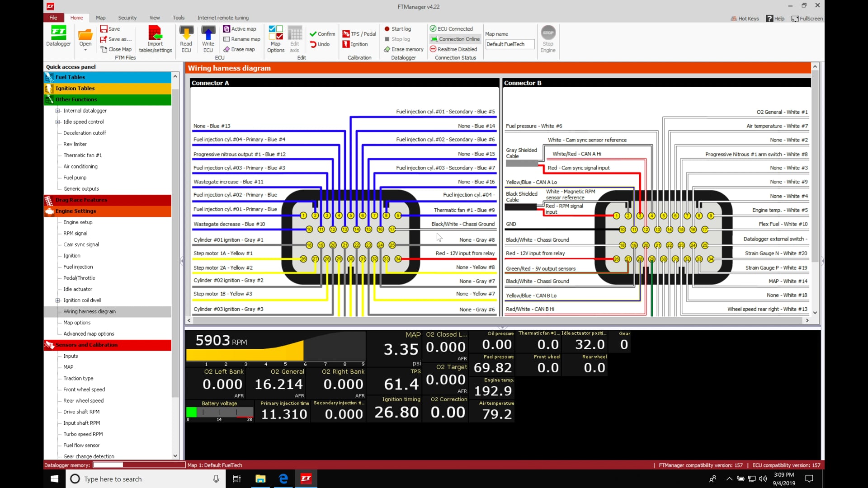Open Map Options
Screen dimensions: 868x488
pos(275,41)
